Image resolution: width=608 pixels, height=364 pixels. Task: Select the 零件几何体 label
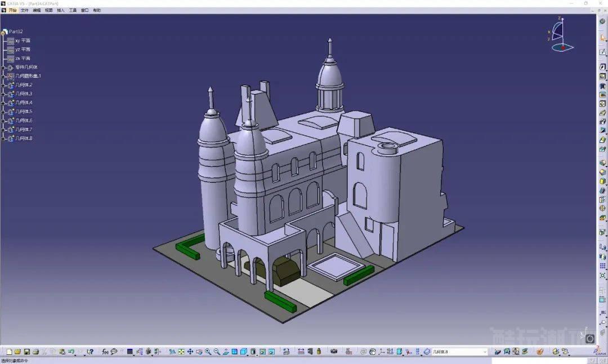click(26, 67)
